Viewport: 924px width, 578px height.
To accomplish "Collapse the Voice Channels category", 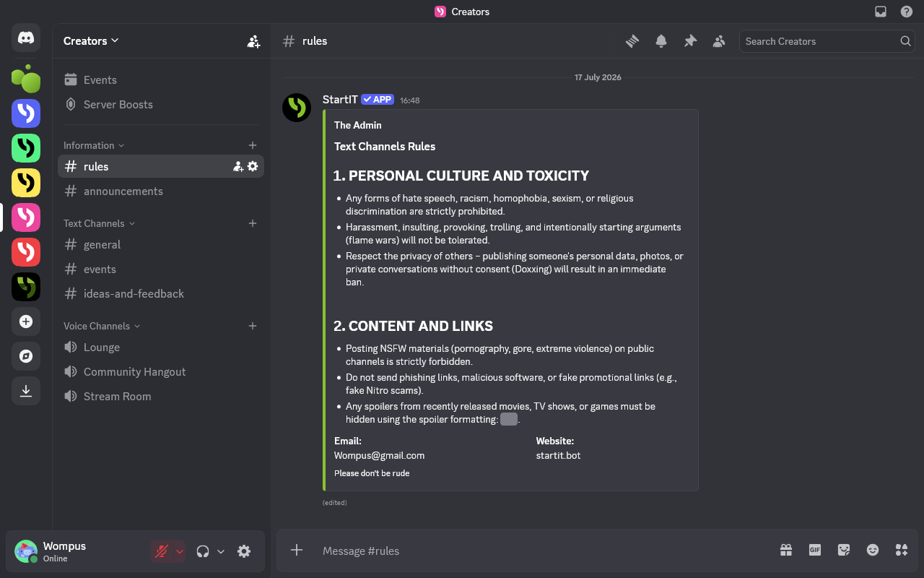I will pyautogui.click(x=102, y=326).
